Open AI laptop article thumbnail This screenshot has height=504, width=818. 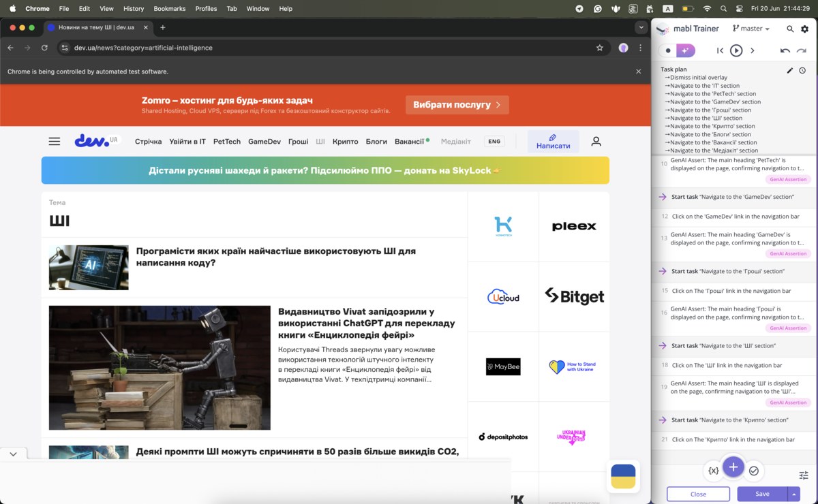click(x=89, y=268)
